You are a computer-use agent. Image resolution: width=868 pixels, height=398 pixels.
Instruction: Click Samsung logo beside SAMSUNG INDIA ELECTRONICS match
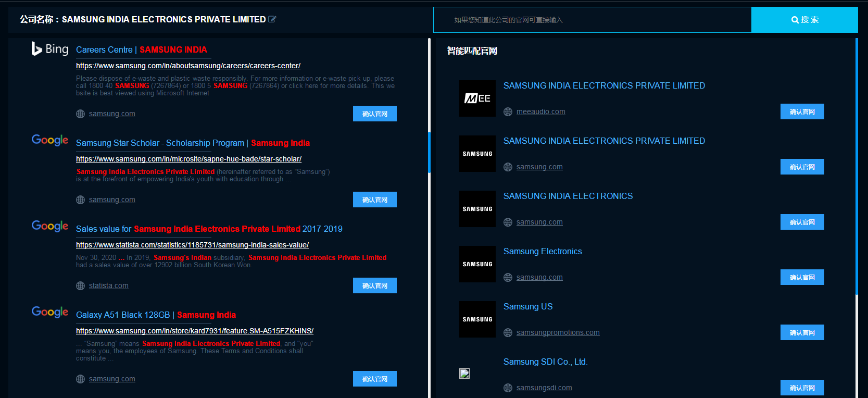click(477, 209)
